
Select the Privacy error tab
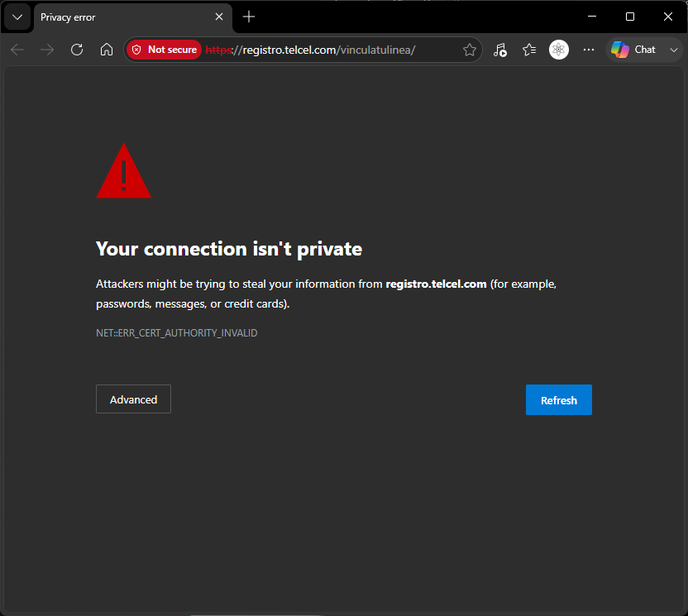click(x=132, y=17)
